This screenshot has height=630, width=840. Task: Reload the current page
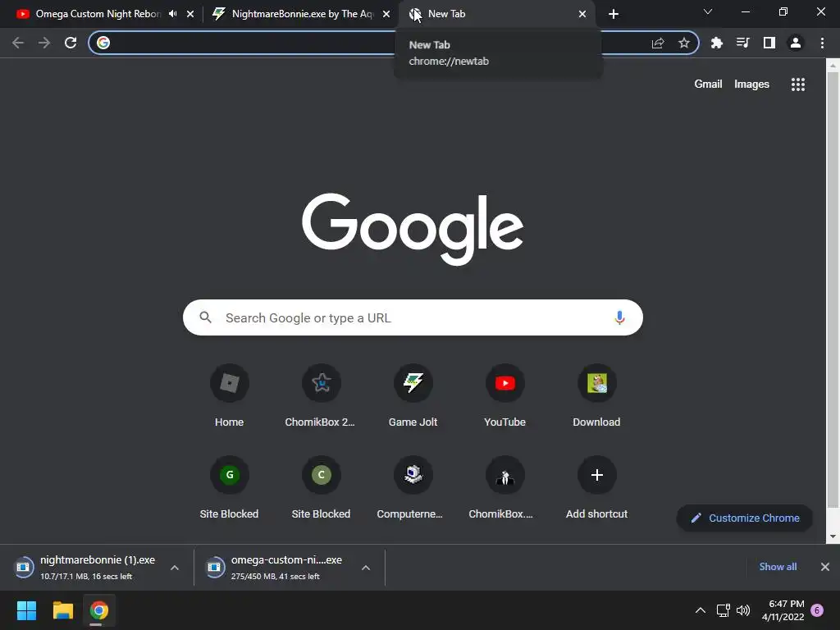coord(71,43)
